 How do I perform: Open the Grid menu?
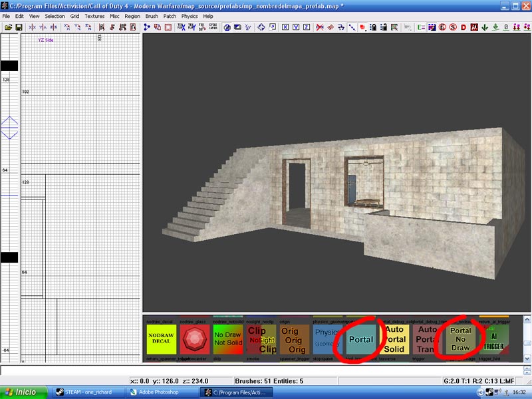pyautogui.click(x=74, y=16)
